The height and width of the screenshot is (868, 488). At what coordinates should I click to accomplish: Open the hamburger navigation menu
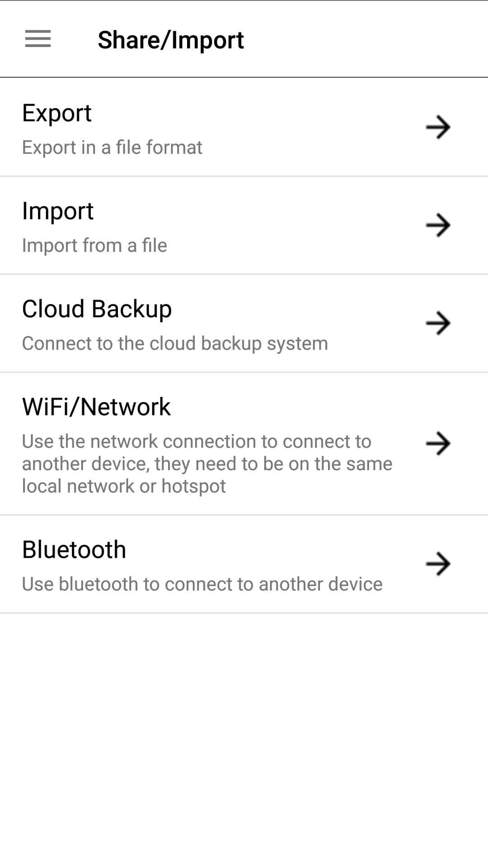click(x=38, y=39)
